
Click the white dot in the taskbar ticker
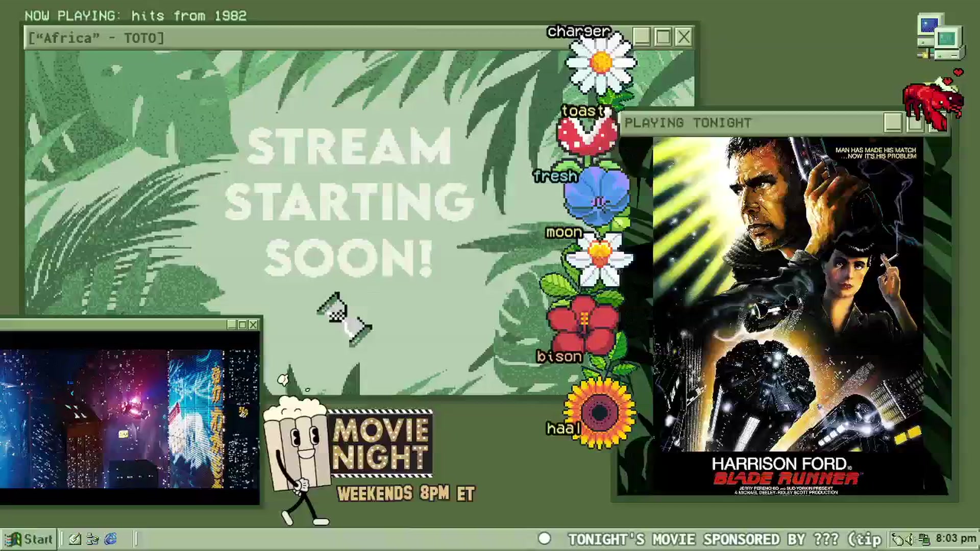coord(545,539)
